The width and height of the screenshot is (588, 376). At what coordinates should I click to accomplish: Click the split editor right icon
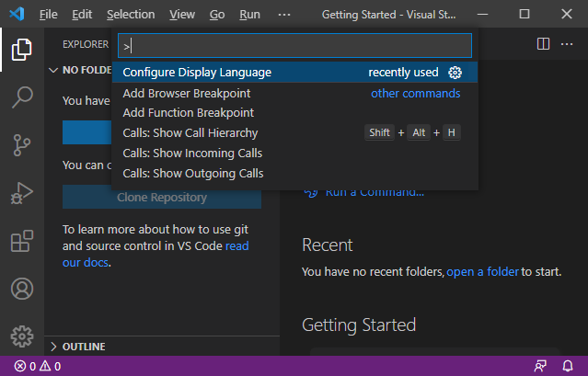click(543, 43)
